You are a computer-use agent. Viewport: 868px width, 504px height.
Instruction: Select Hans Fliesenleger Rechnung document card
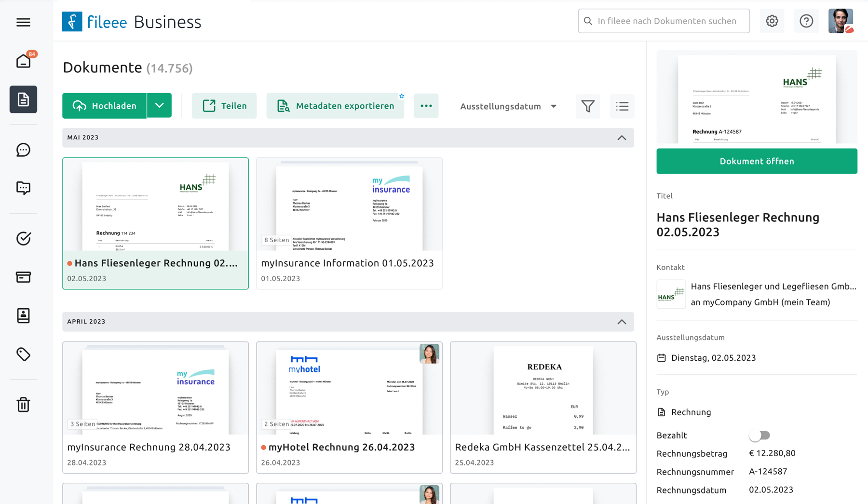(155, 223)
